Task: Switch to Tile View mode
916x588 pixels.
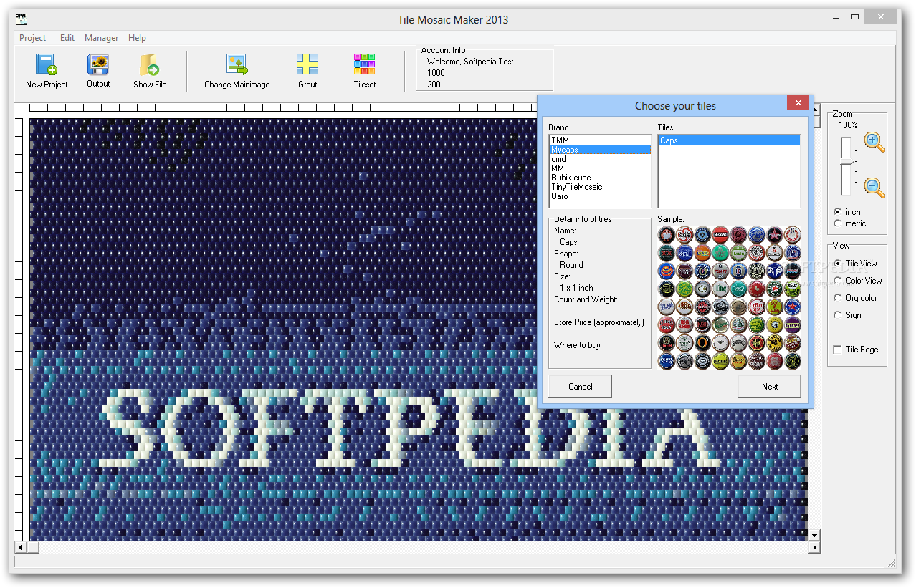Action: coord(838,264)
